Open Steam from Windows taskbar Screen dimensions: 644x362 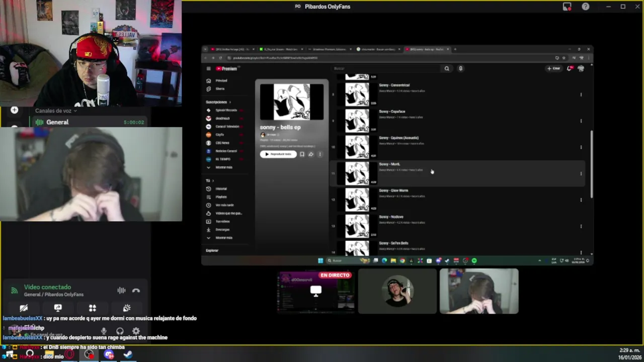click(x=128, y=354)
